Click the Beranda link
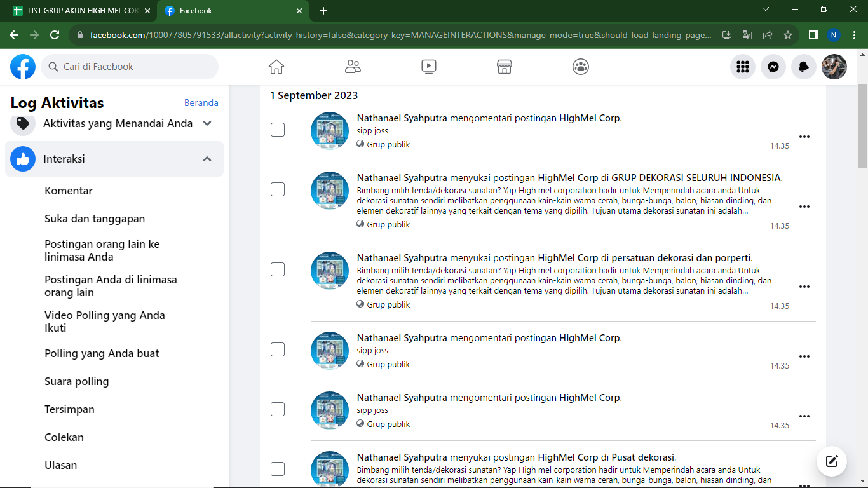868x488 pixels. pos(201,103)
